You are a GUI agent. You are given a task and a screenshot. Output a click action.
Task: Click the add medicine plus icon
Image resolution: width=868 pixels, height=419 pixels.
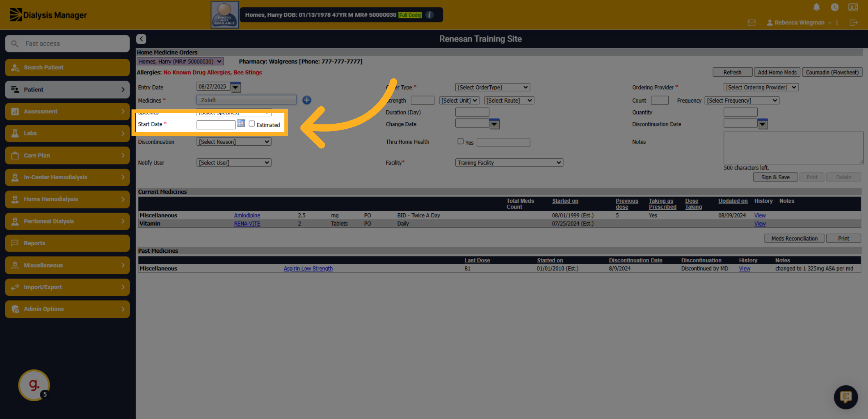(x=307, y=100)
